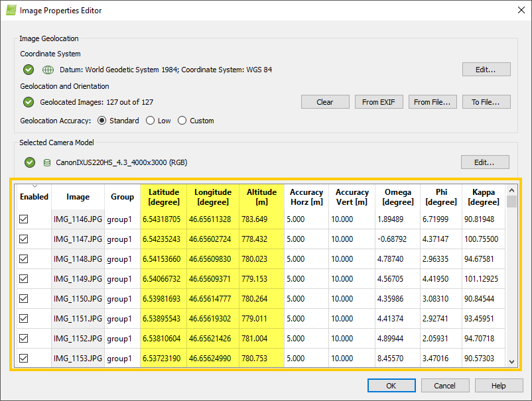Click the Clear geolocation button
This screenshot has height=401, width=532.
325,102
